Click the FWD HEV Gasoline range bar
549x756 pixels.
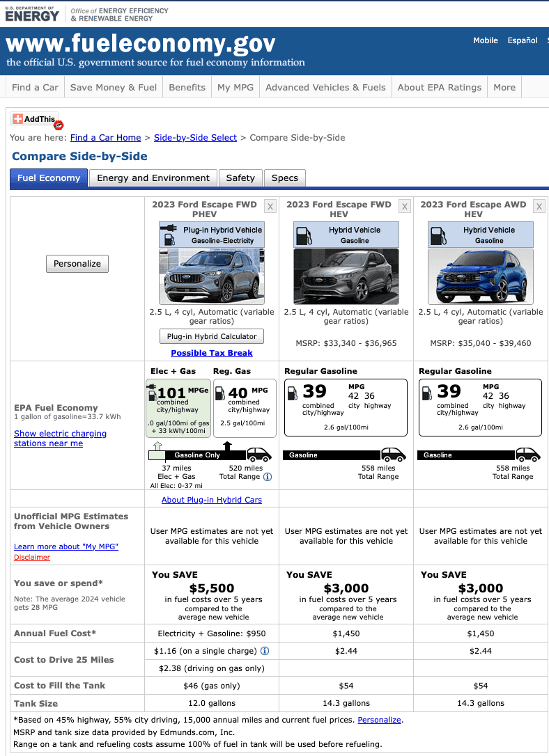[x=332, y=455]
